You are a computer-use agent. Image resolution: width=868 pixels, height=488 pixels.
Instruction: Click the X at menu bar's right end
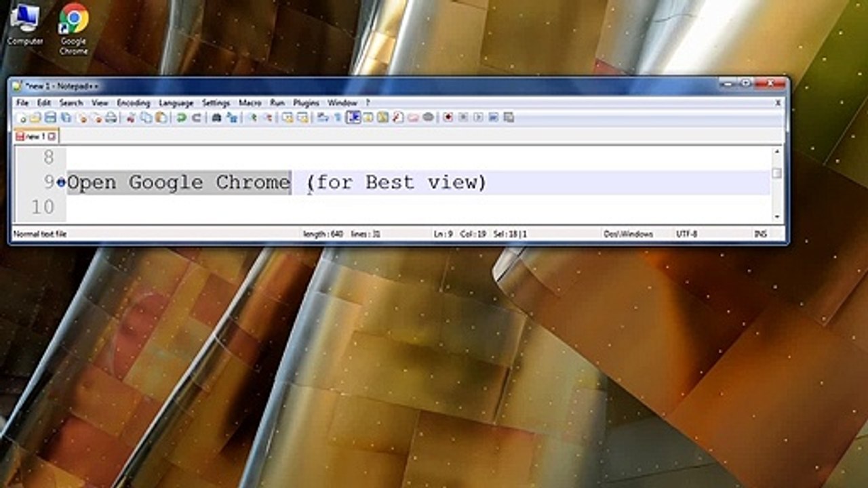[x=778, y=103]
